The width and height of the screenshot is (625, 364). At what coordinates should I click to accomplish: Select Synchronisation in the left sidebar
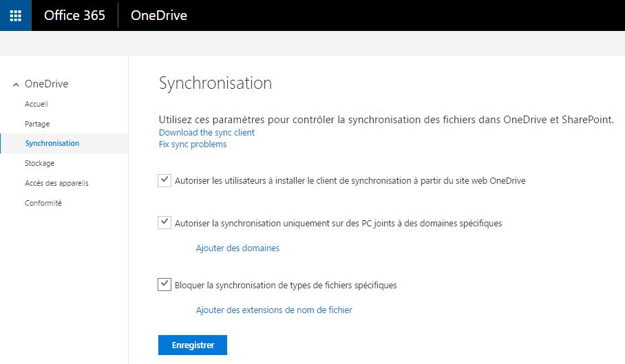click(52, 143)
